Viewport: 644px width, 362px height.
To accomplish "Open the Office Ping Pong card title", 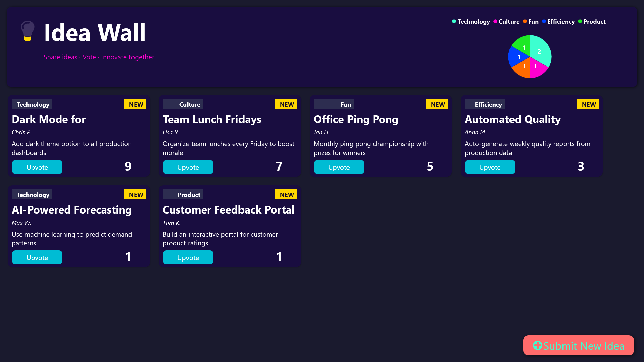I will coord(356,119).
